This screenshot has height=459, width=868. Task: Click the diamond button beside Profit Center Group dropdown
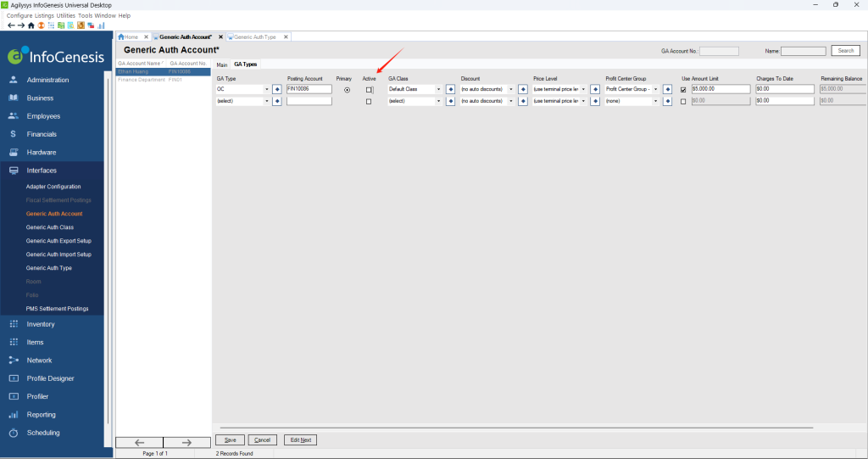[x=668, y=89]
